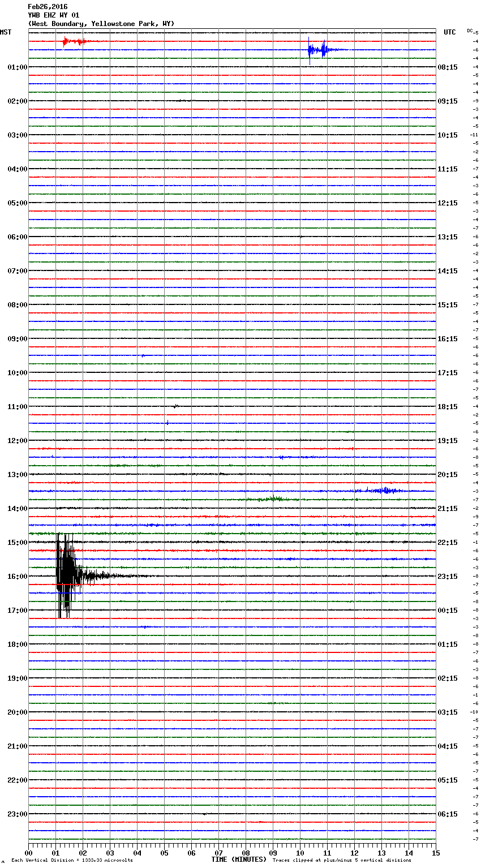Click the 00 minute axis tick label
Image resolution: width=481 pixels, height=868 pixels.
pyautogui.click(x=28, y=853)
